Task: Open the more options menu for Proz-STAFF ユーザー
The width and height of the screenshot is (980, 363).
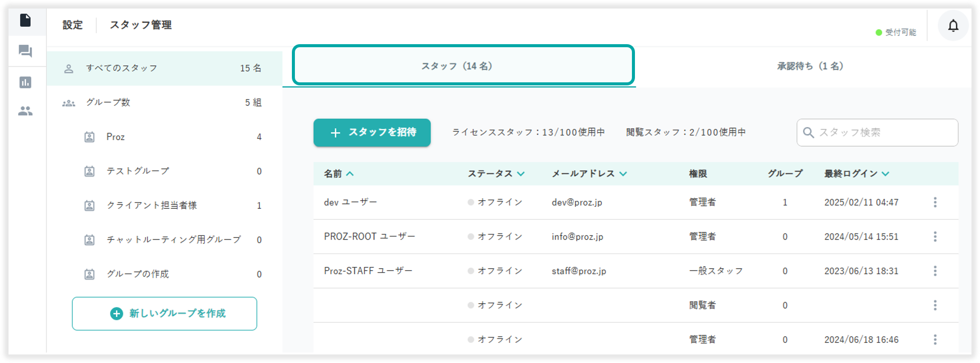Action: 935,271
